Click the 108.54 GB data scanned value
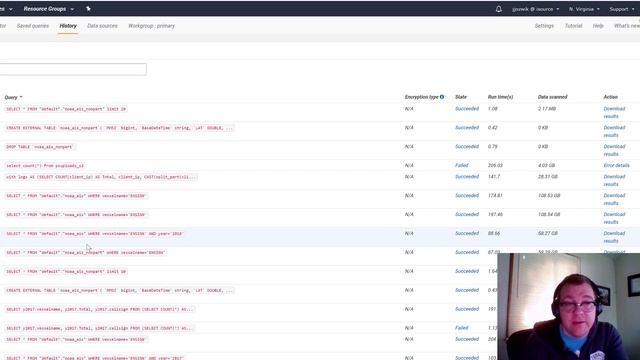The height and width of the screenshot is (360, 640). (x=549, y=214)
